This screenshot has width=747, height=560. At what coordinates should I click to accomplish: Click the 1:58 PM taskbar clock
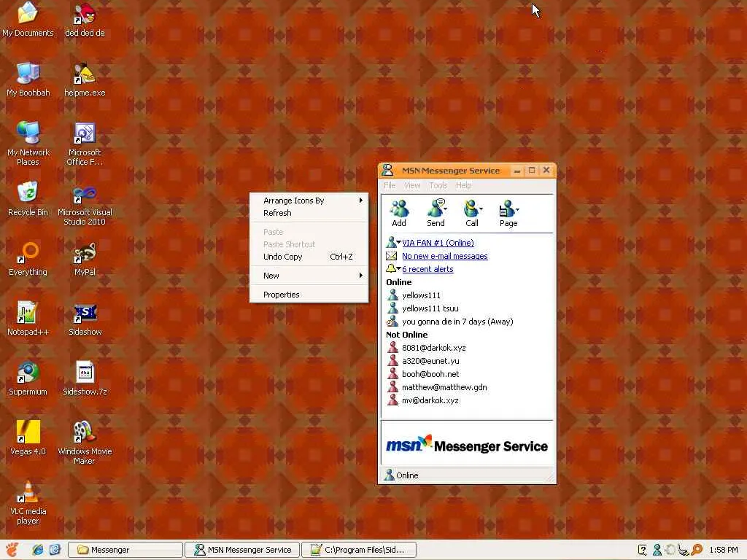(723, 550)
